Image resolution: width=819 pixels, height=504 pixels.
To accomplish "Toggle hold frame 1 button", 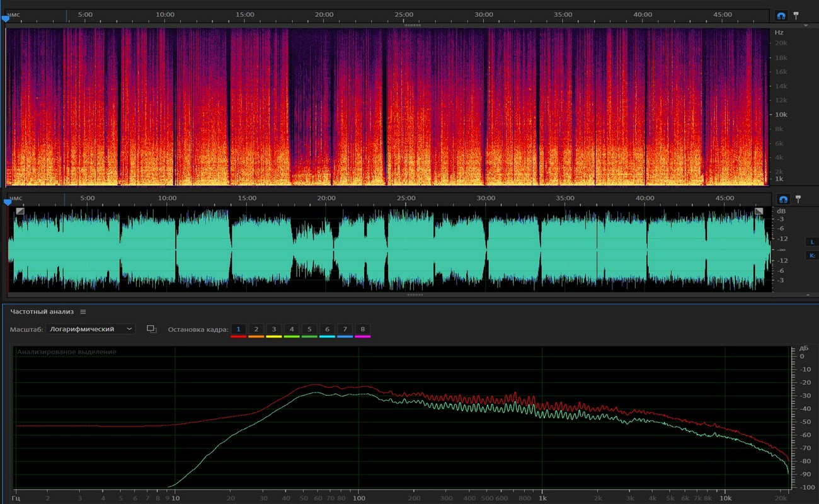I will [238, 329].
